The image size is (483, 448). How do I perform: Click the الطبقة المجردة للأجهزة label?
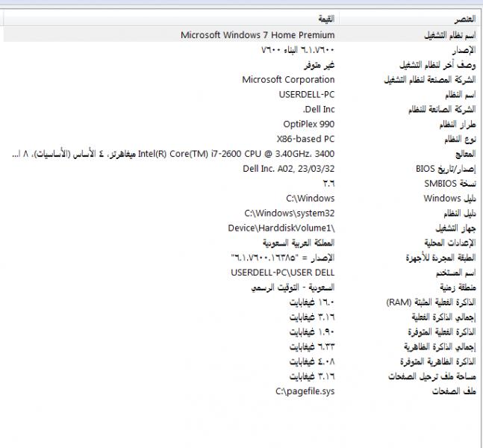click(x=440, y=258)
